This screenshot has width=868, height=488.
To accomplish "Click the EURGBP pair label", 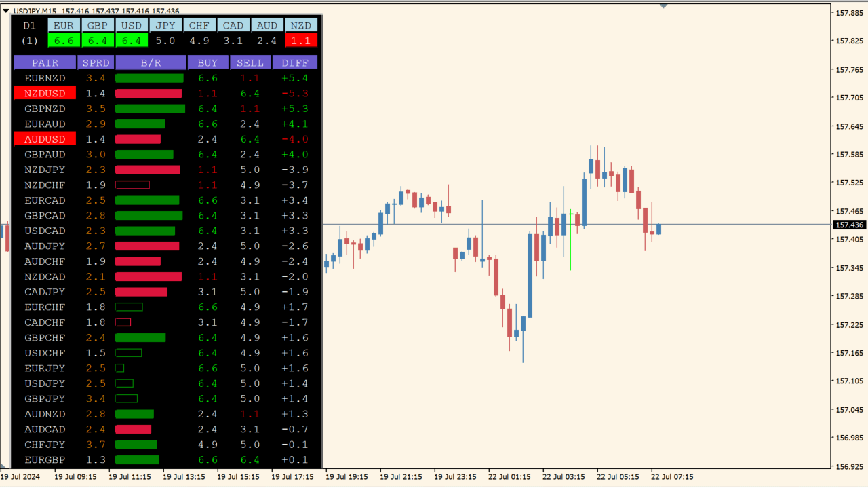I will point(45,460).
